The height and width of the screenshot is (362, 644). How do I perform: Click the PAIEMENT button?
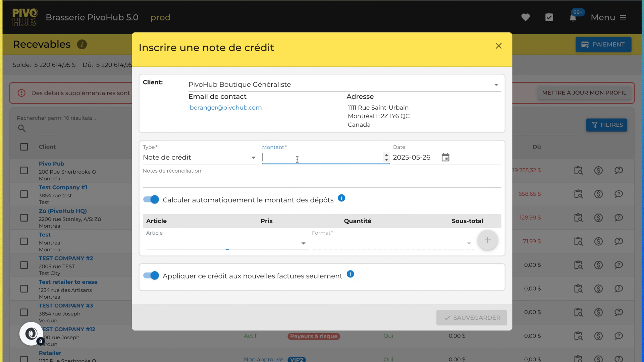[x=603, y=45]
